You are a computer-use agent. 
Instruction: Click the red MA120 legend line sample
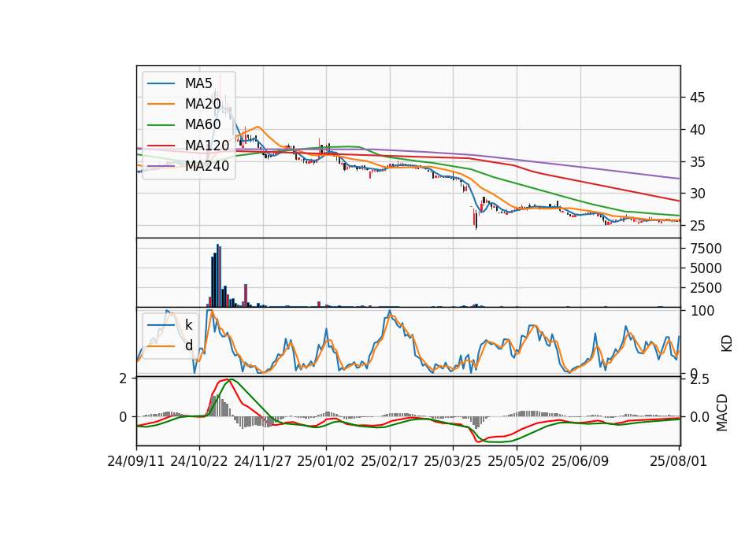point(161,146)
